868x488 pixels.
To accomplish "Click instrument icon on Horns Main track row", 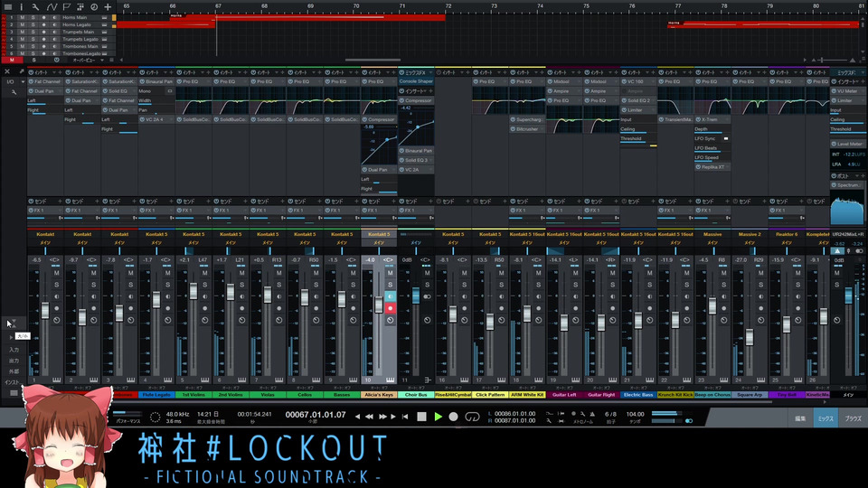I will click(x=104, y=17).
